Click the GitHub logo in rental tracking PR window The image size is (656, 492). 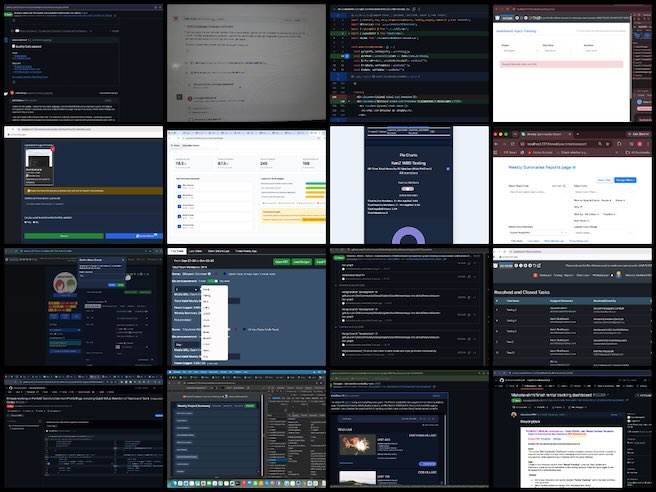point(502,380)
